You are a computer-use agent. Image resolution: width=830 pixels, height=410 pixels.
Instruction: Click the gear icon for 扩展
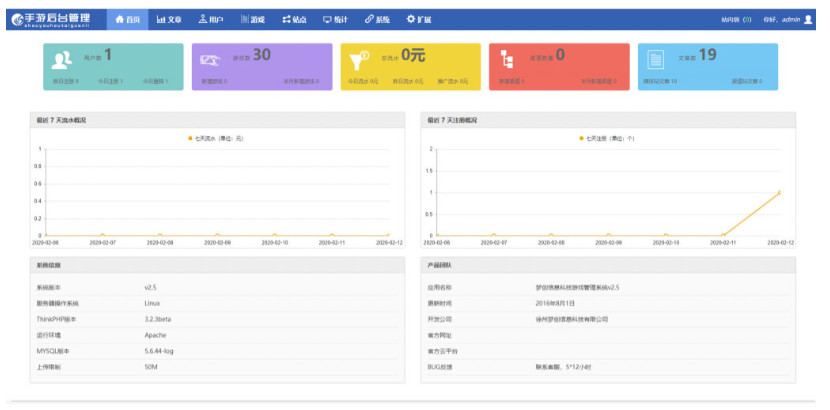(411, 19)
